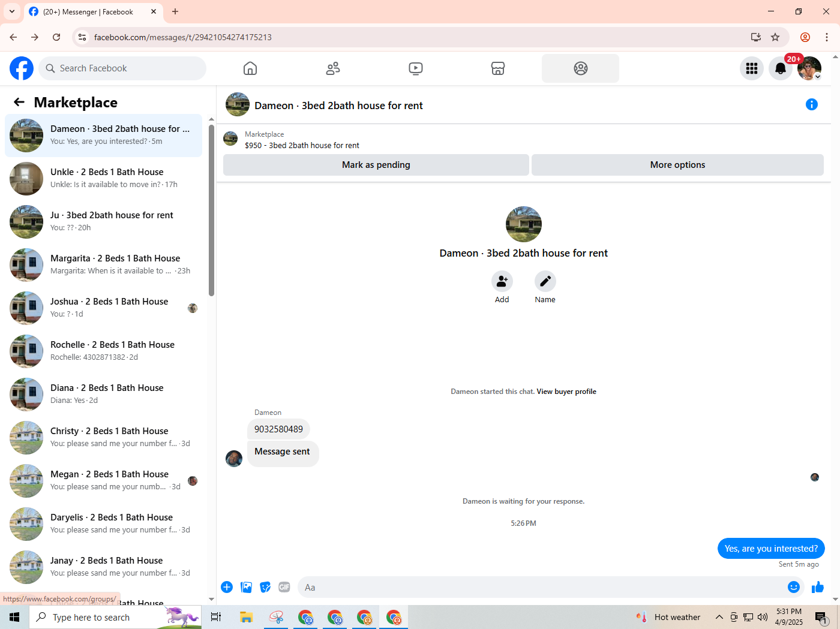Click the listing thumbnail above Dameon's chat name
Viewport: 840px width, 629px height.
tap(524, 224)
